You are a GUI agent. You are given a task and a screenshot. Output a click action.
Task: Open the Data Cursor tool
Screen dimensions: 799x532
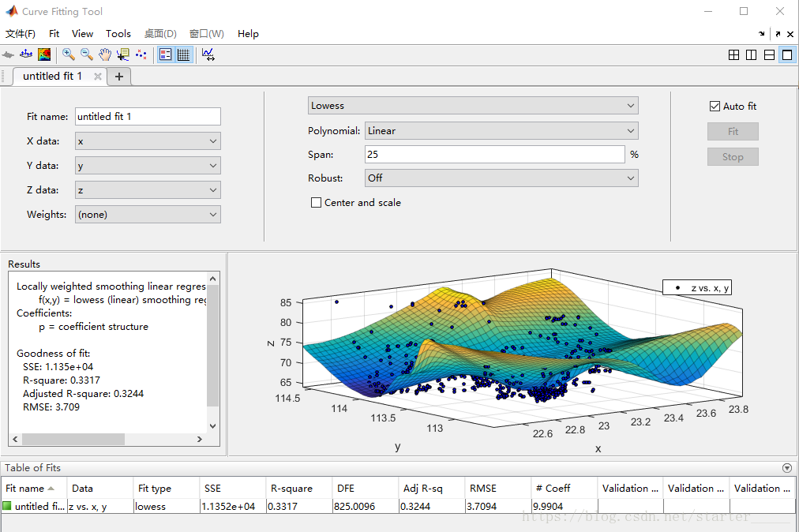point(123,54)
